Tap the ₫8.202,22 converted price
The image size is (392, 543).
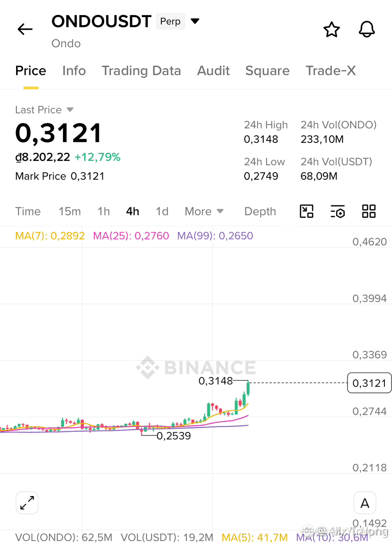point(43,157)
